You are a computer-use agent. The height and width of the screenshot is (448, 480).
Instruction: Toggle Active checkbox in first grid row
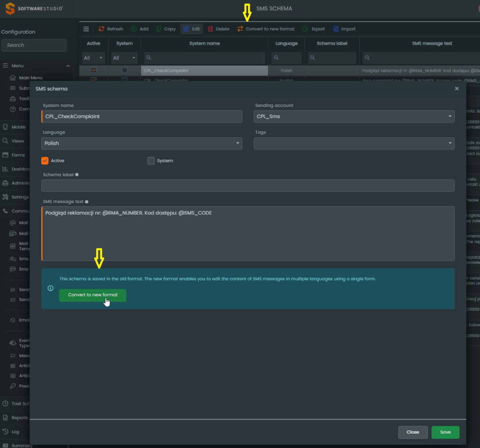point(93,70)
